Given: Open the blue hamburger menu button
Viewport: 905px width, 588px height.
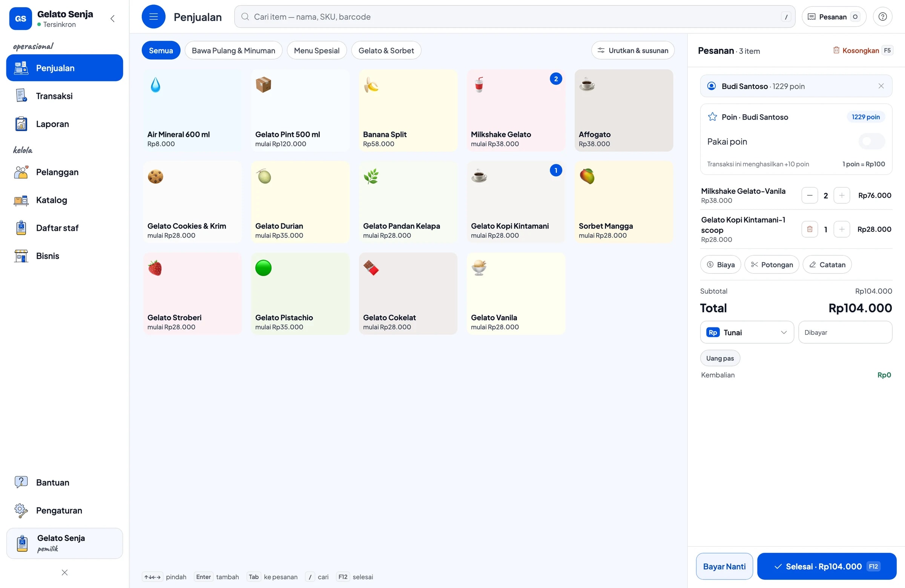Looking at the screenshot, I should [x=153, y=17].
